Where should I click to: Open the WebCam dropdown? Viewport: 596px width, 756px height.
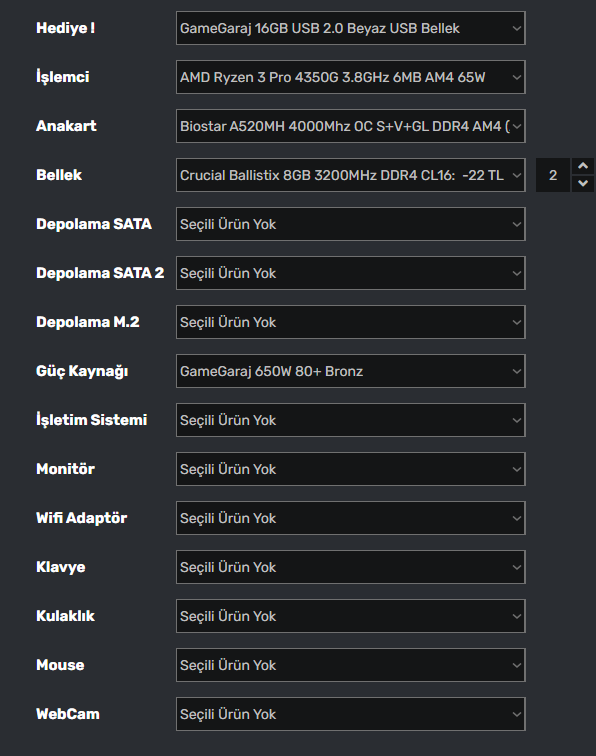pos(351,714)
